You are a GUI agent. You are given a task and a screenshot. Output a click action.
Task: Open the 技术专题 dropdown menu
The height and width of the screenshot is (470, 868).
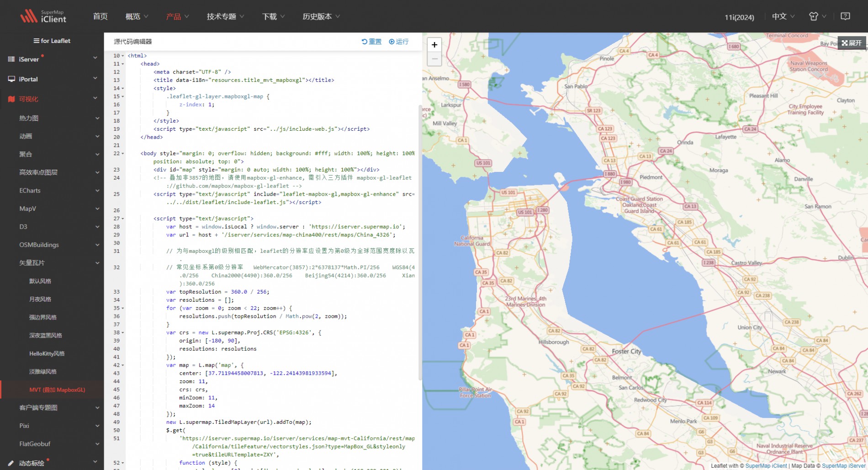(x=225, y=16)
